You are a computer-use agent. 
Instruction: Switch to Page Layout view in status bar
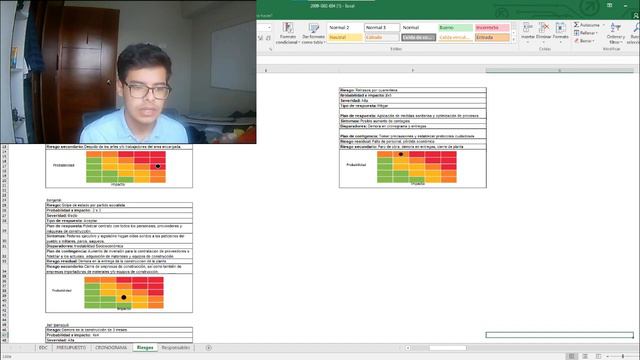585,356
